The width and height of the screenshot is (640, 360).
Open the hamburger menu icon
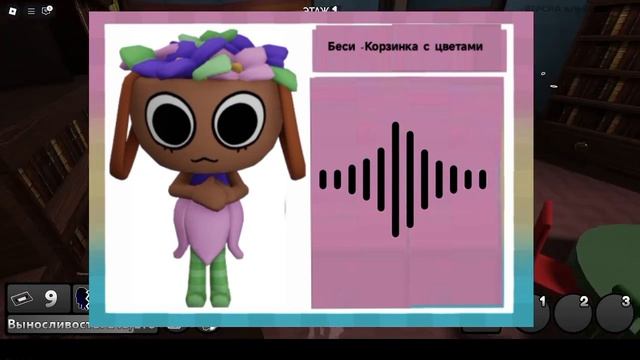31,11
